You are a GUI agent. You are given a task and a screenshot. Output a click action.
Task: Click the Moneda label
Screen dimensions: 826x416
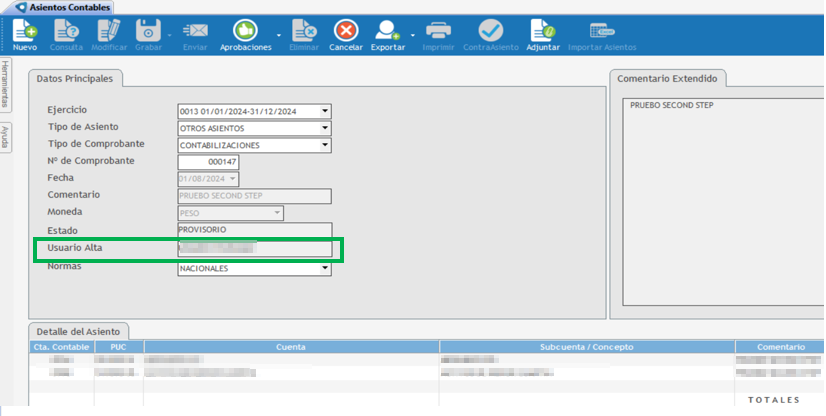(x=65, y=212)
